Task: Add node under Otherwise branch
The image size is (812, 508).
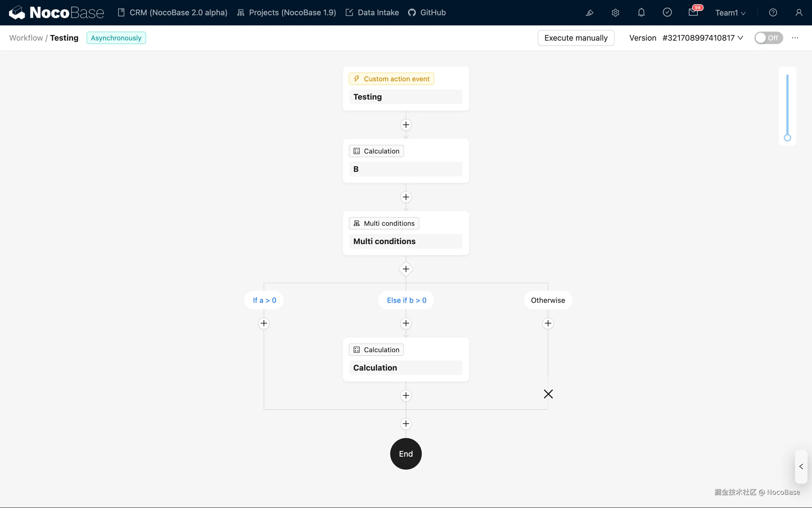Action: click(548, 323)
